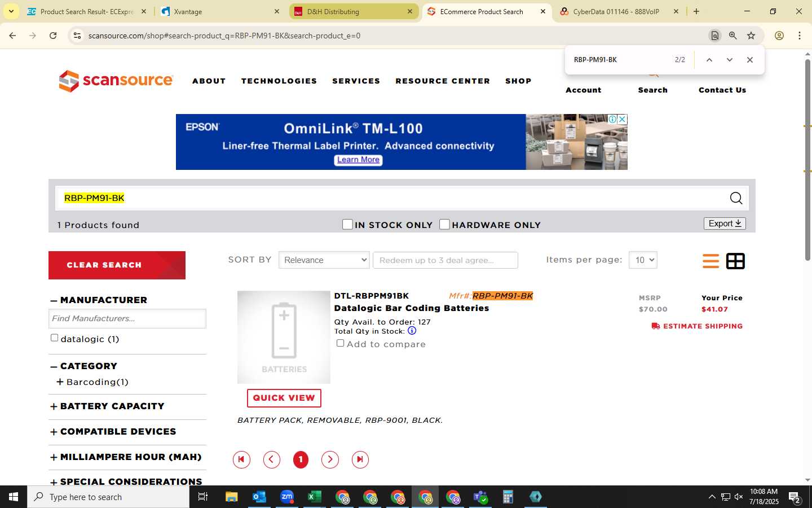Switch to Xvantage tab
This screenshot has width=812, height=508.
click(220, 11)
